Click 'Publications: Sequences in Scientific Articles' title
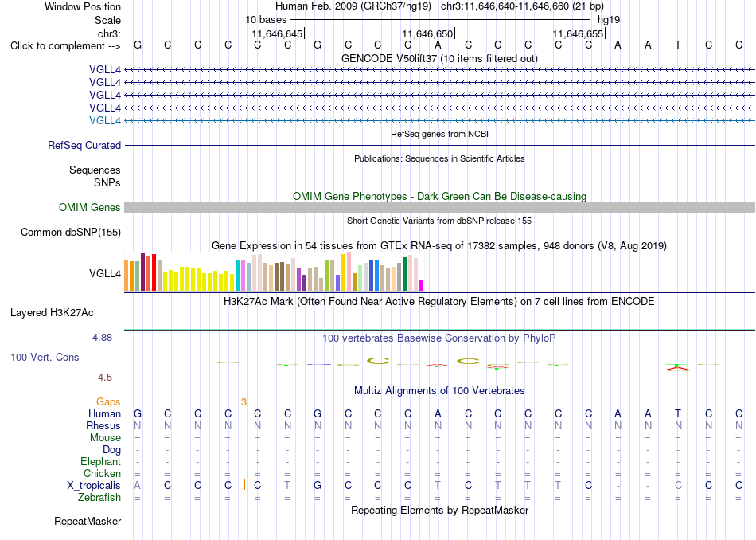The height and width of the screenshot is (540, 756). [439, 158]
